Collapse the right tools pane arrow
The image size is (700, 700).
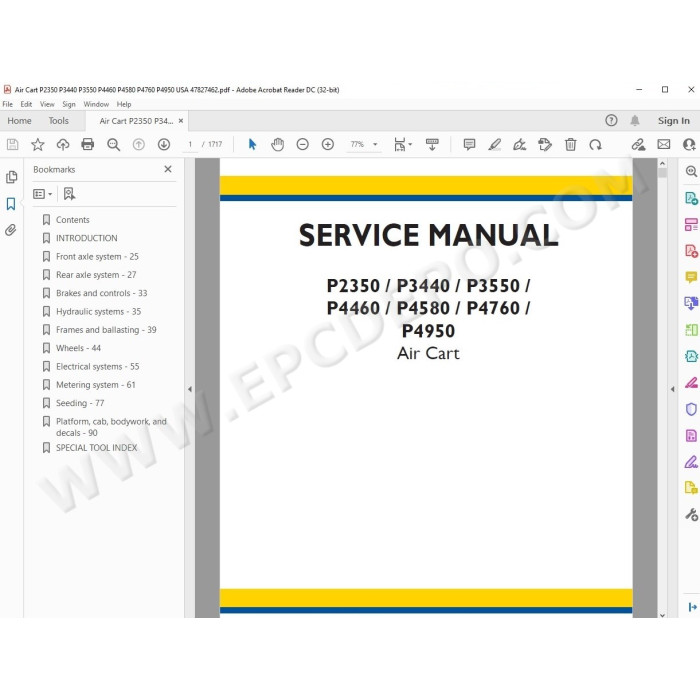point(672,389)
